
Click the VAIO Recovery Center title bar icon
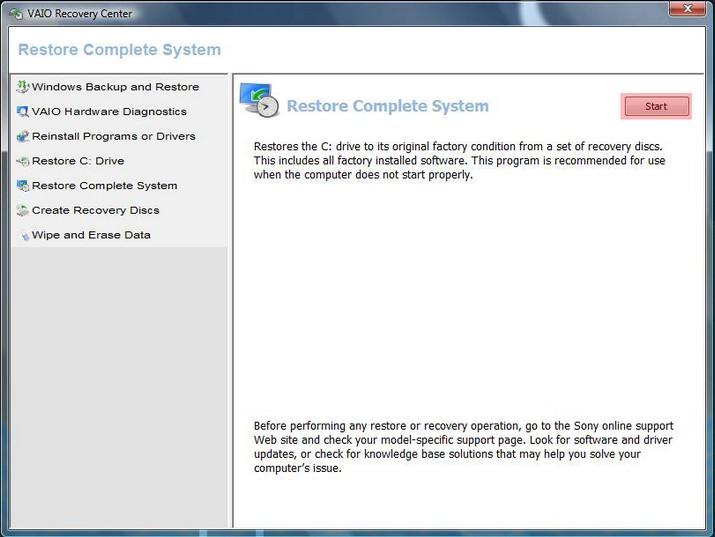click(15, 13)
